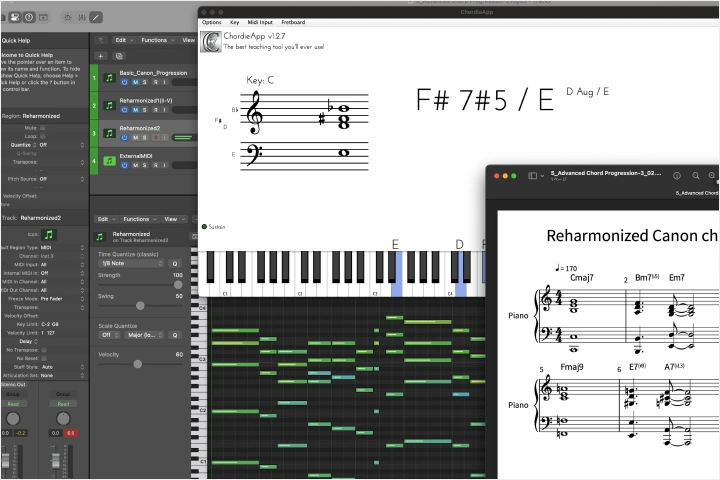Enable the No Reset checkbox
720x480 pixels.
point(44,358)
